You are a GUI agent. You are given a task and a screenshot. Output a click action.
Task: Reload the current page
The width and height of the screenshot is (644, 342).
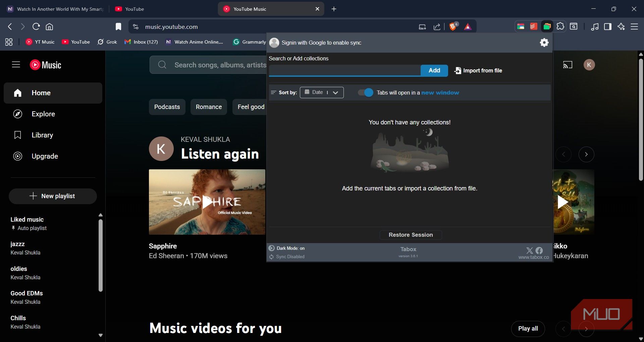pos(36,26)
